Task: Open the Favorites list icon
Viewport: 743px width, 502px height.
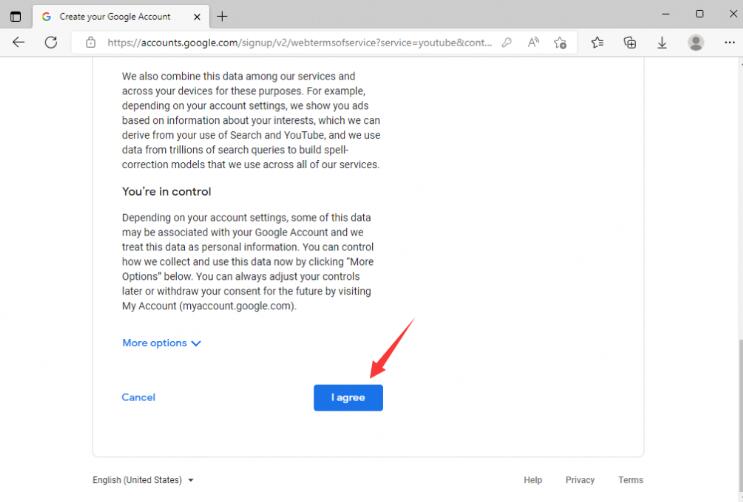Action: [597, 43]
